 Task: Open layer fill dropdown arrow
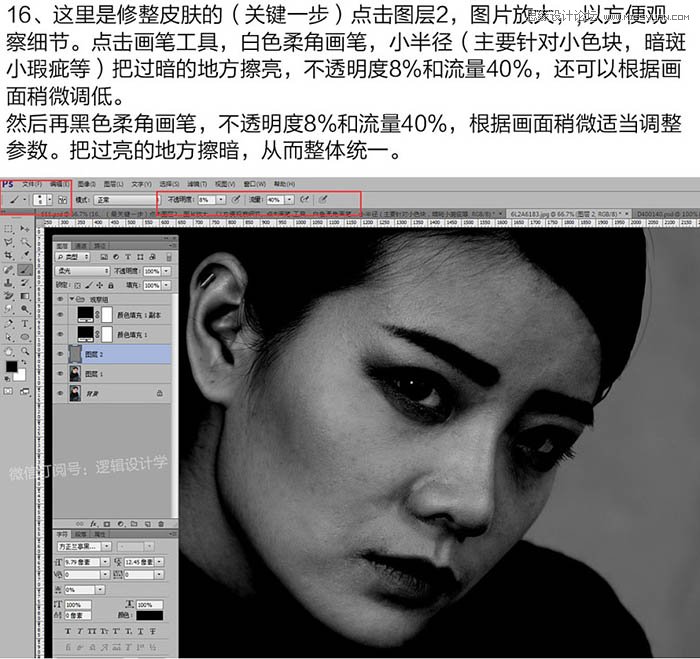coord(167,285)
